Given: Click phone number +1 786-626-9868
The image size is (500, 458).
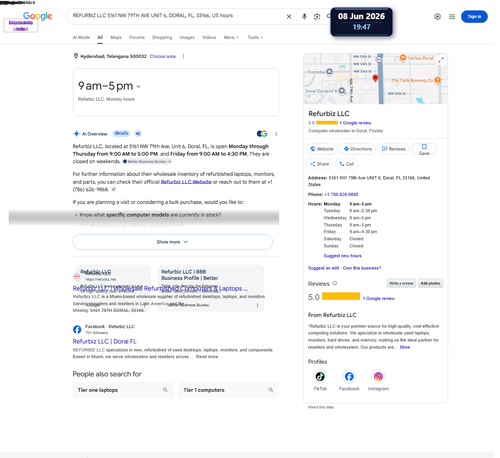Looking at the screenshot, I should click(341, 194).
